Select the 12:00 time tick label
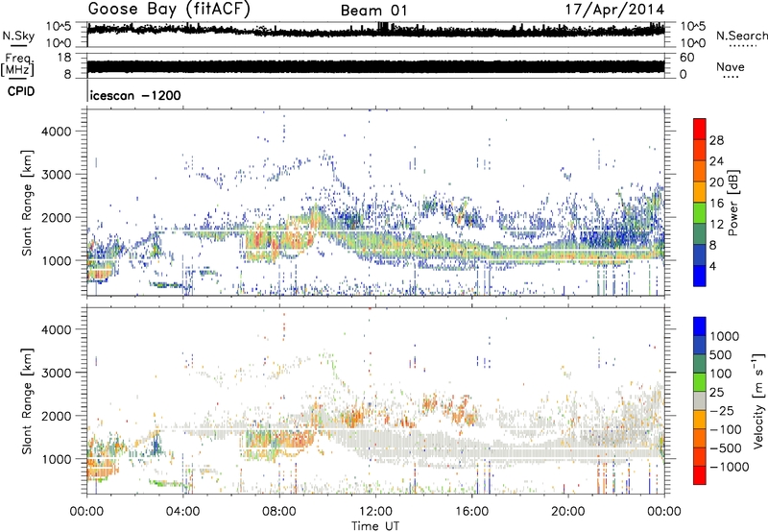The image size is (768, 532). pyautogui.click(x=375, y=512)
